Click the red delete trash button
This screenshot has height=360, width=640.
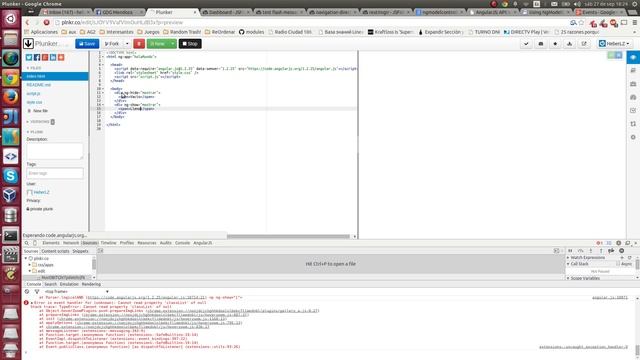pyautogui.click(x=139, y=44)
